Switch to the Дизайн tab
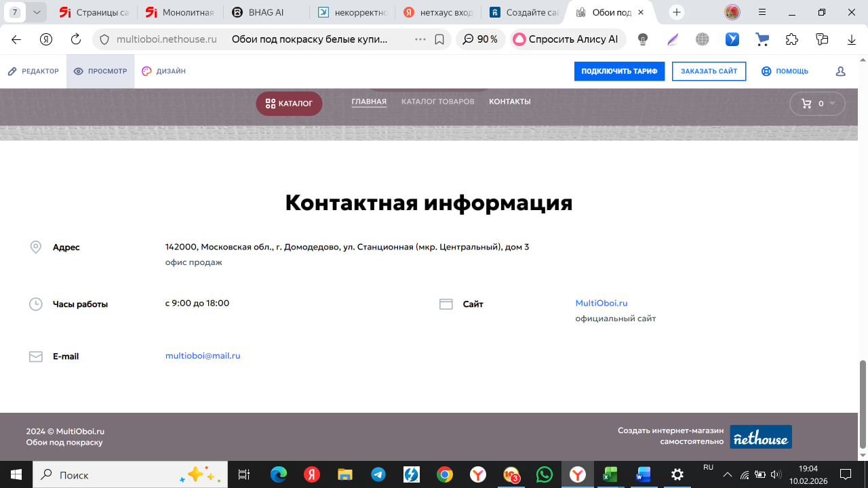The width and height of the screenshot is (868, 488). (163, 71)
